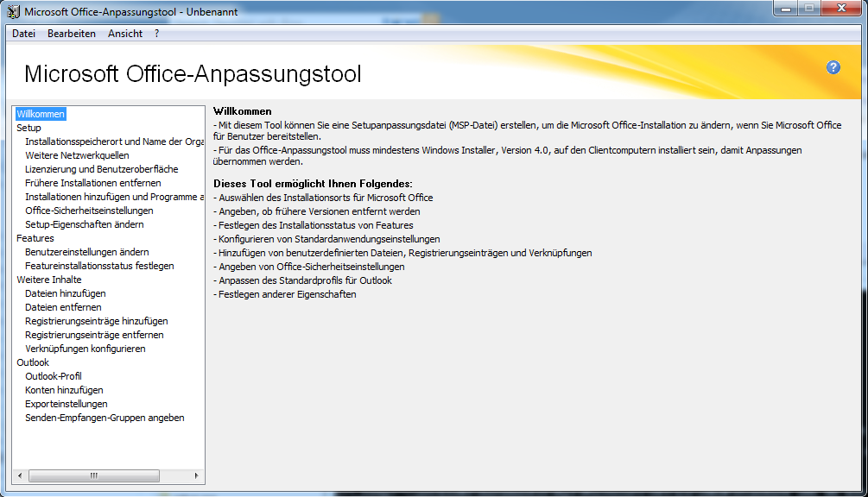The height and width of the screenshot is (497, 868).
Task: Open Benutzereinstellungen ändern
Action: (x=87, y=252)
